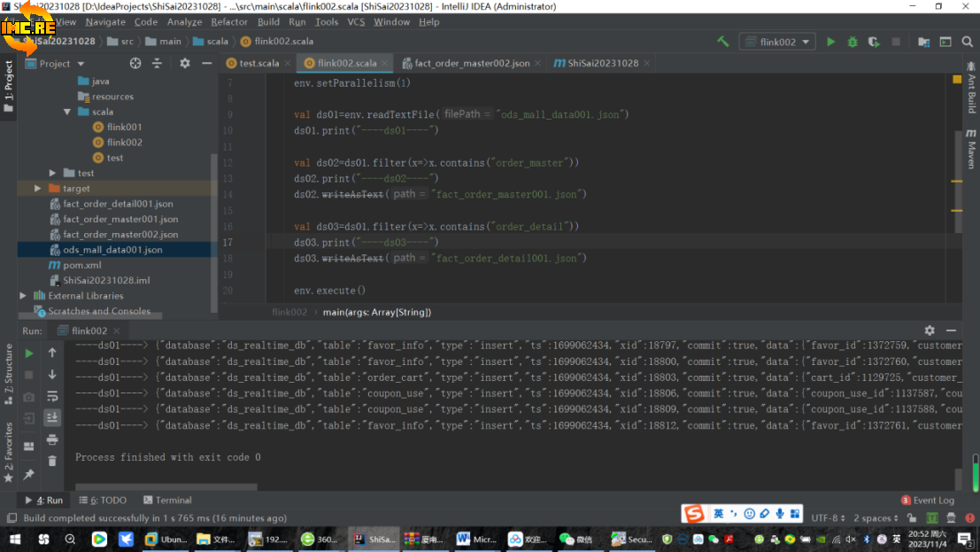
Task: Print the console output using printer icon
Action: pos(52,439)
